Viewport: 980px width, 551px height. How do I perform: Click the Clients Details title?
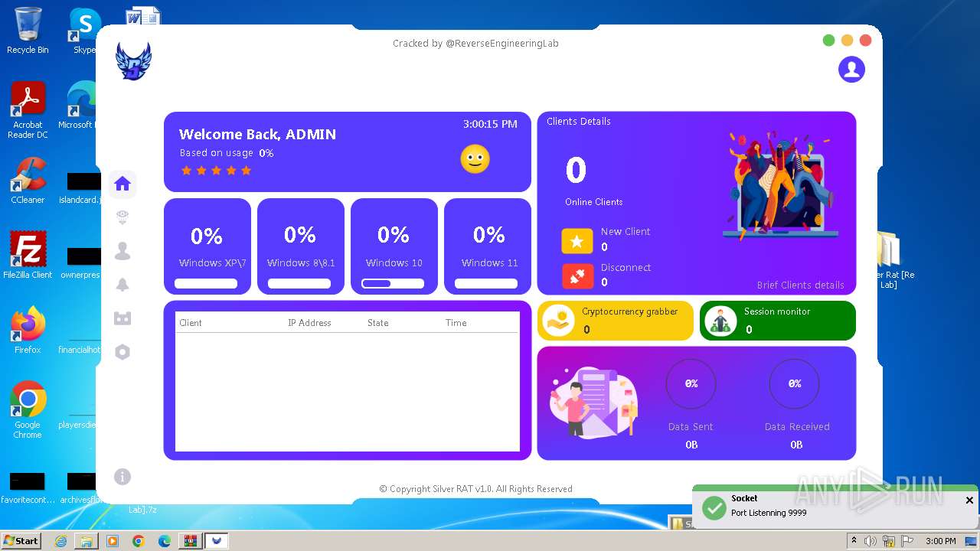pyautogui.click(x=579, y=122)
